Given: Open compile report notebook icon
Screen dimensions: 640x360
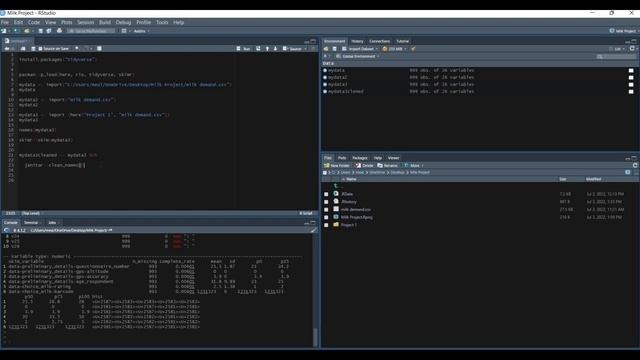Looking at the screenshot, I should (x=99, y=49).
